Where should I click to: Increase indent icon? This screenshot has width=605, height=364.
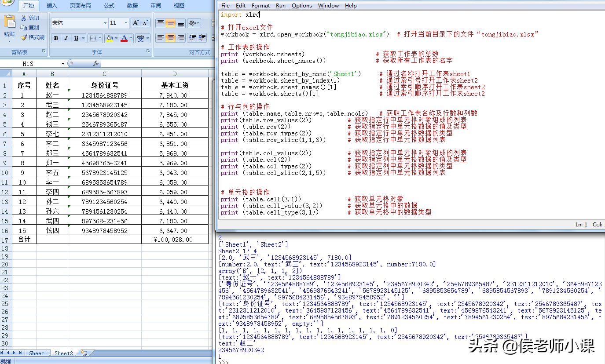(202, 38)
